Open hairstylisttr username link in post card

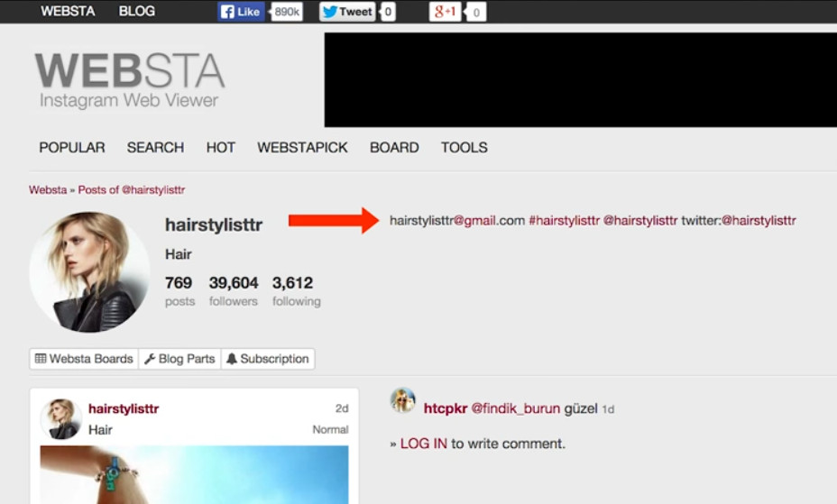point(124,408)
